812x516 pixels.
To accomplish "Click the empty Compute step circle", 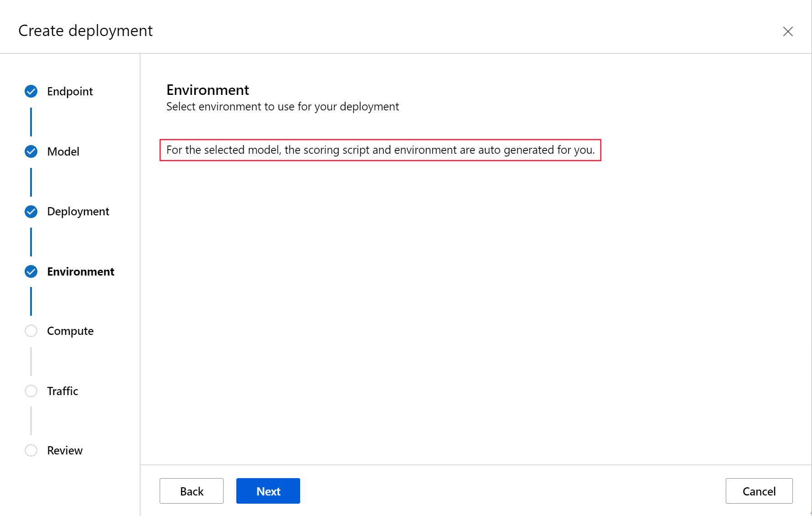I will pos(31,331).
